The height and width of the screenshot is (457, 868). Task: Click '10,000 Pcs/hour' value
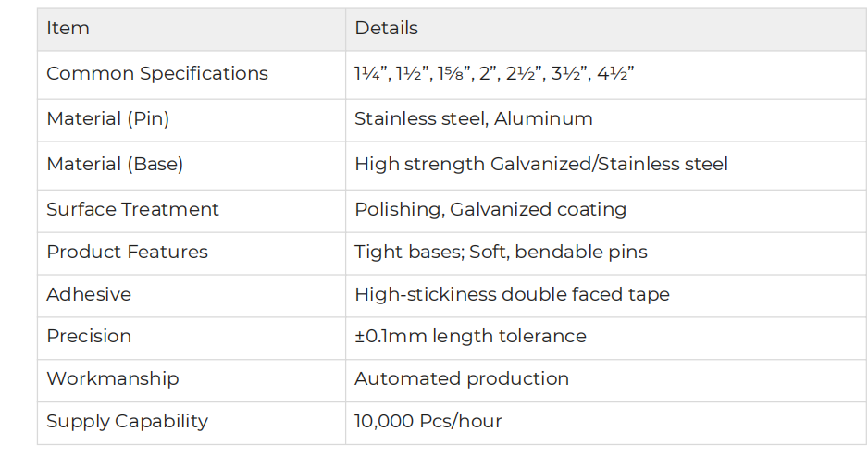428,422
